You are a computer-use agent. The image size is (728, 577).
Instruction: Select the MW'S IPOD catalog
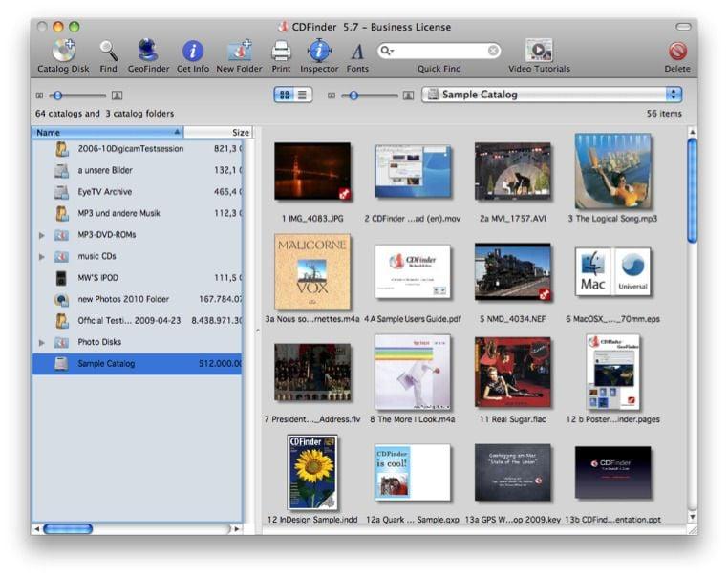(x=138, y=278)
